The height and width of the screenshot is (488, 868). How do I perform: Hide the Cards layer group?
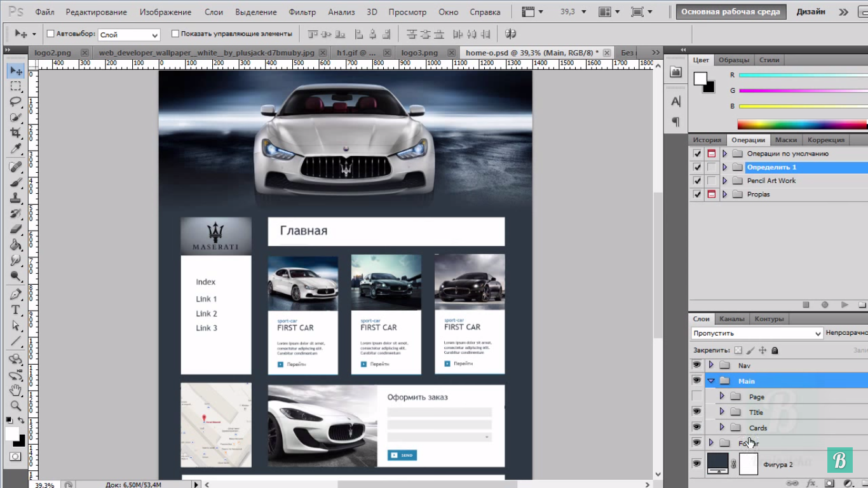point(696,427)
